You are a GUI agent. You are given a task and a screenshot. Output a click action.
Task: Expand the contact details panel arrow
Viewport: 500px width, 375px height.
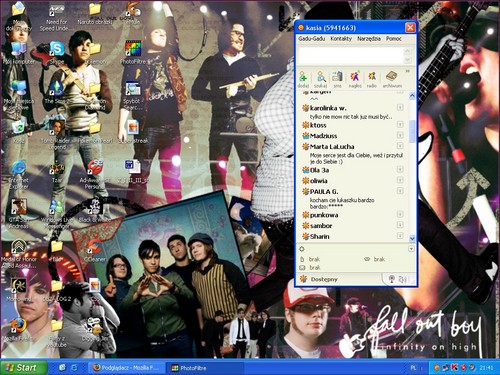pyautogui.click(x=411, y=249)
